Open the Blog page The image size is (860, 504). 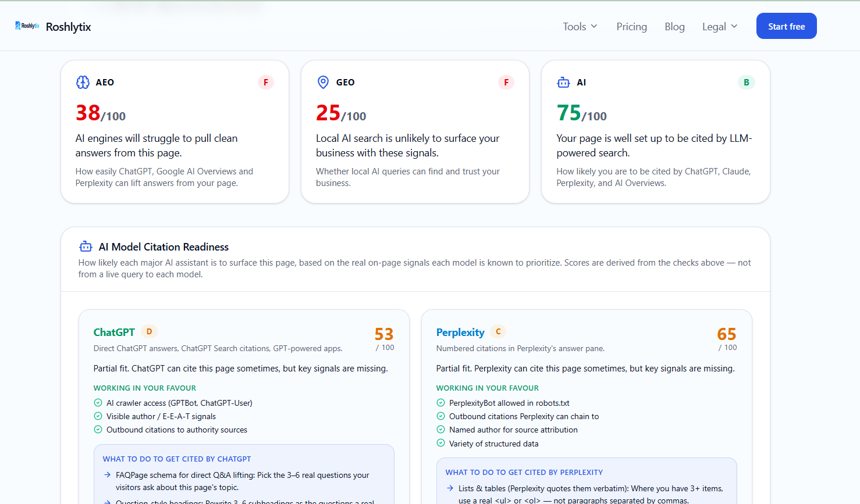click(675, 26)
